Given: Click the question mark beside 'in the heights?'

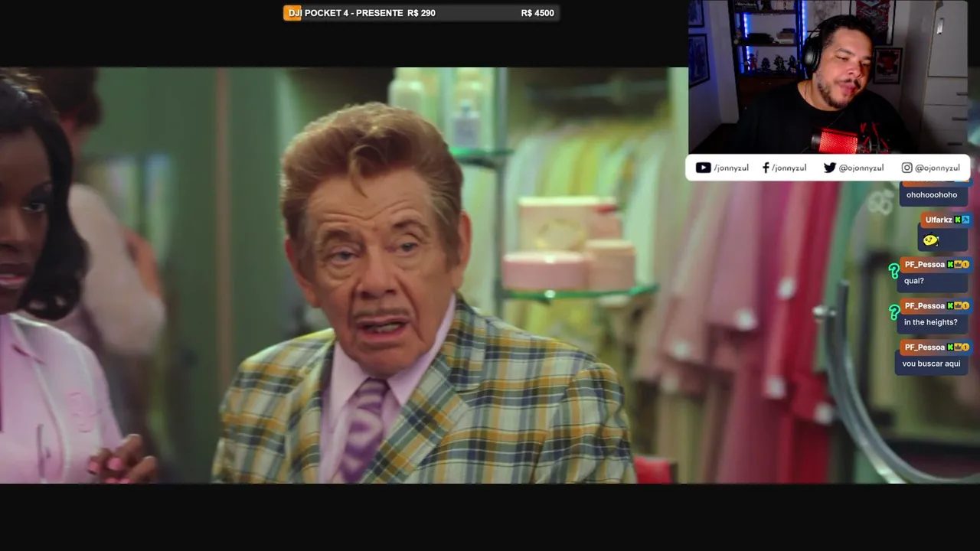Looking at the screenshot, I should tap(893, 312).
